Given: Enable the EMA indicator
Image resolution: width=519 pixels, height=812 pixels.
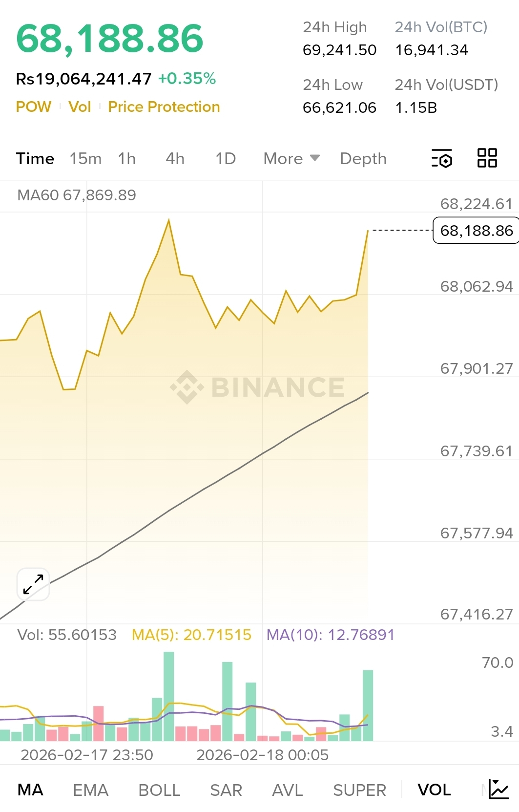Looking at the screenshot, I should [90, 790].
